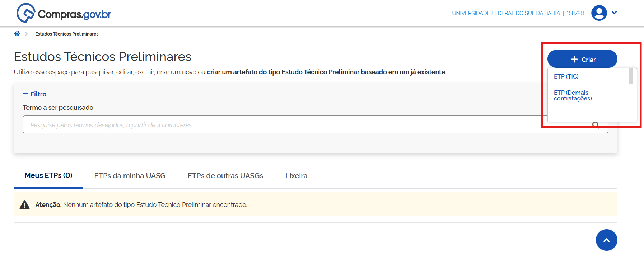The height and width of the screenshot is (264, 644).
Task: Click the round scroll-to-top arrow button
Action: 606,240
